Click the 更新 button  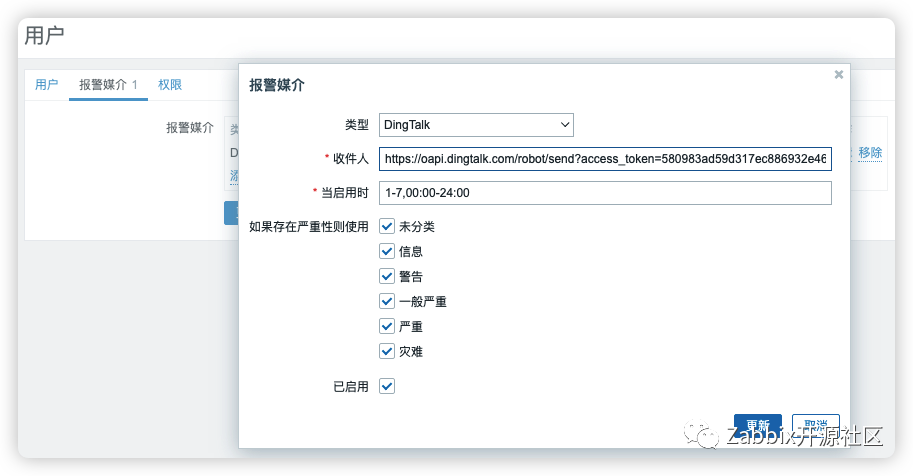(x=758, y=425)
